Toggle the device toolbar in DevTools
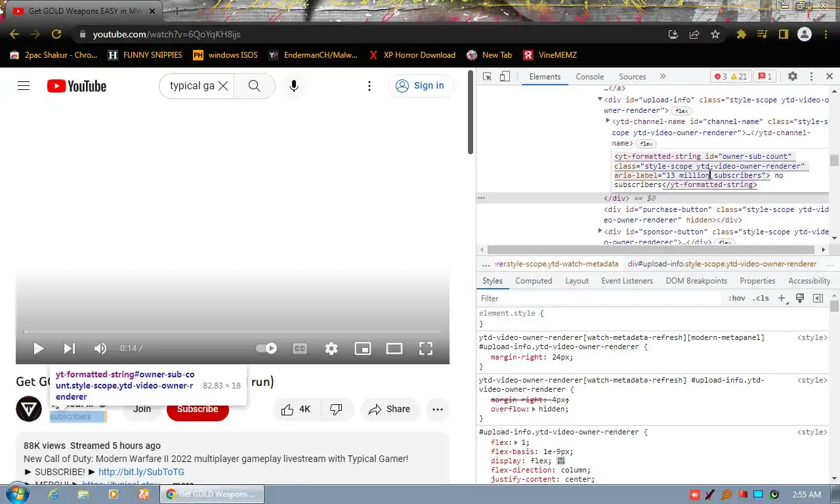840x504 pixels. click(505, 77)
